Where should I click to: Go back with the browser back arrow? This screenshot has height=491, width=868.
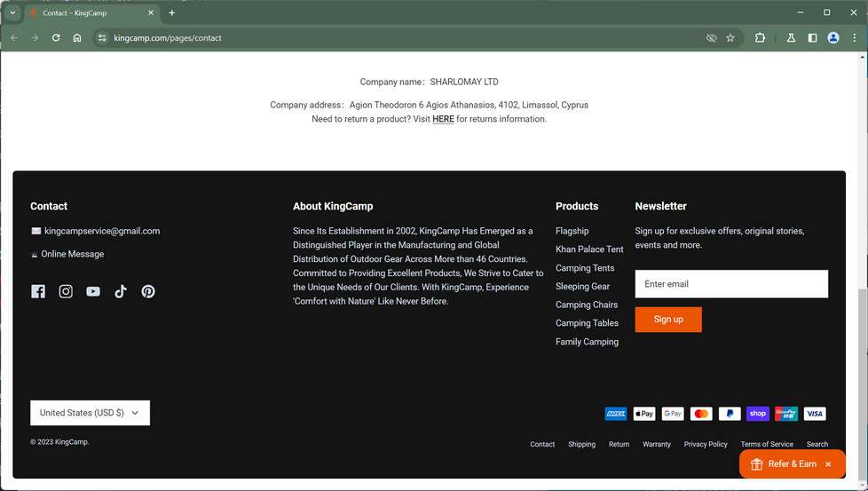[x=14, y=37]
